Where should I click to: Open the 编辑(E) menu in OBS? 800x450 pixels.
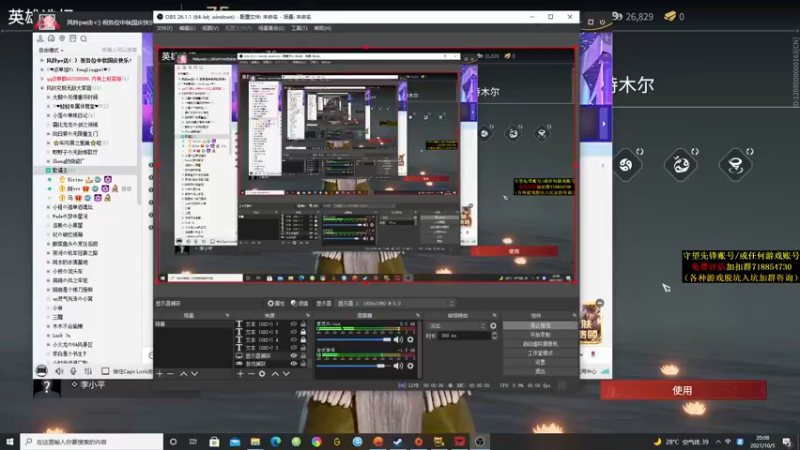pyautogui.click(x=187, y=28)
